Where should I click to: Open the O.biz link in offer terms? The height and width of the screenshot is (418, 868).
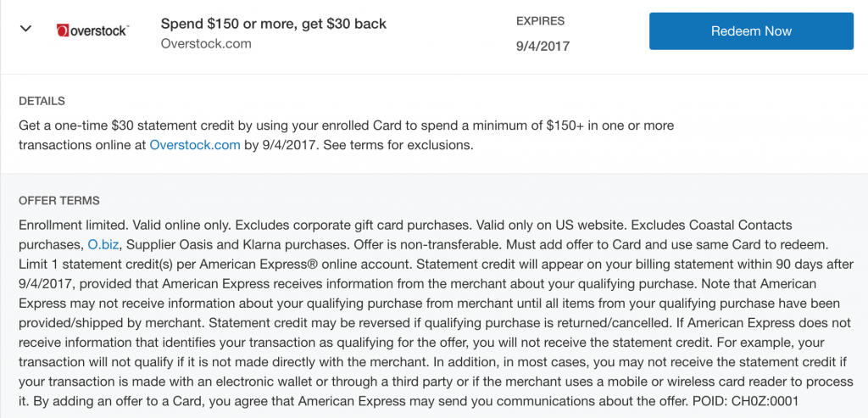103,244
